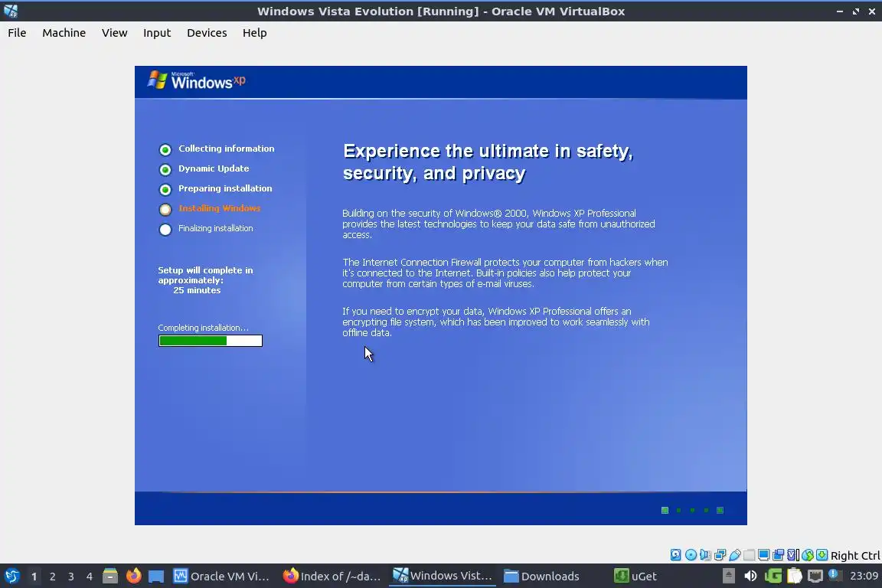Click the USB devices status icon
Screen dimensions: 882x588
tap(735, 555)
